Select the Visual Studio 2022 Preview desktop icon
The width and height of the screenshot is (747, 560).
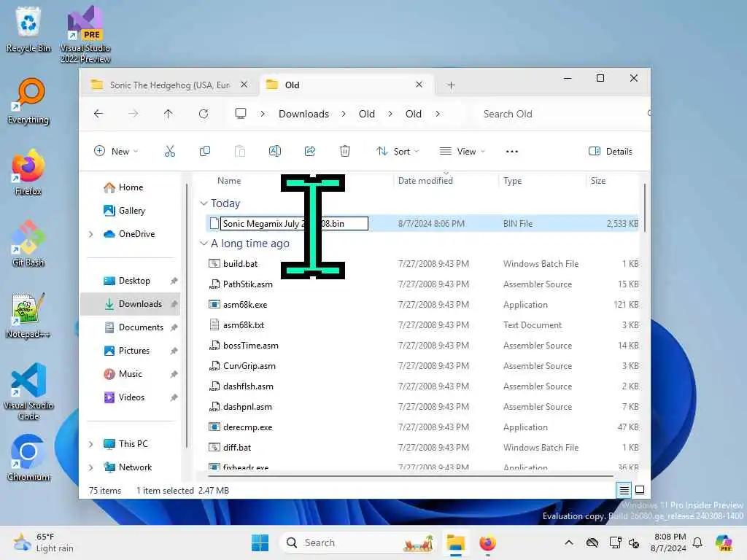[x=85, y=34]
